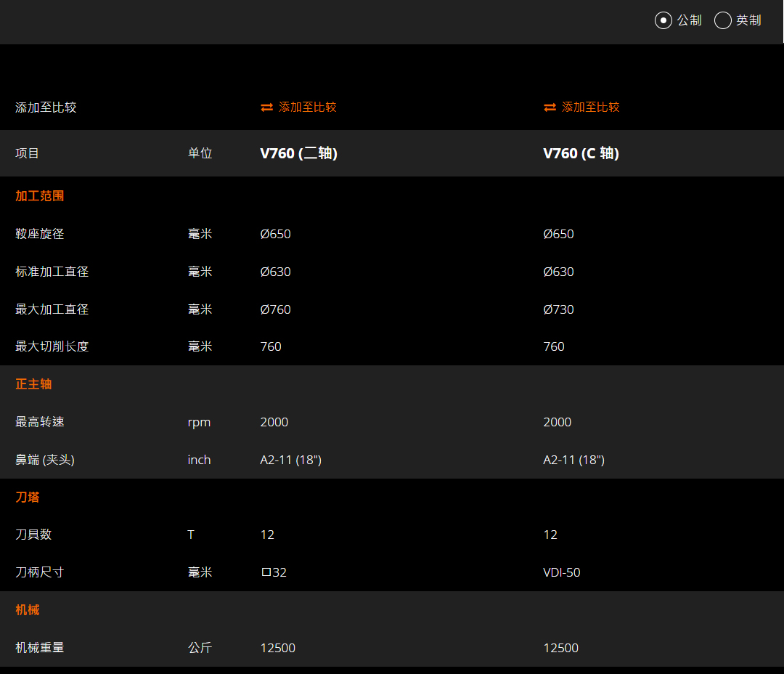784x674 pixels.
Task: Add V760 (C 轴) to comparison via 添加至比较
Action: 590,107
